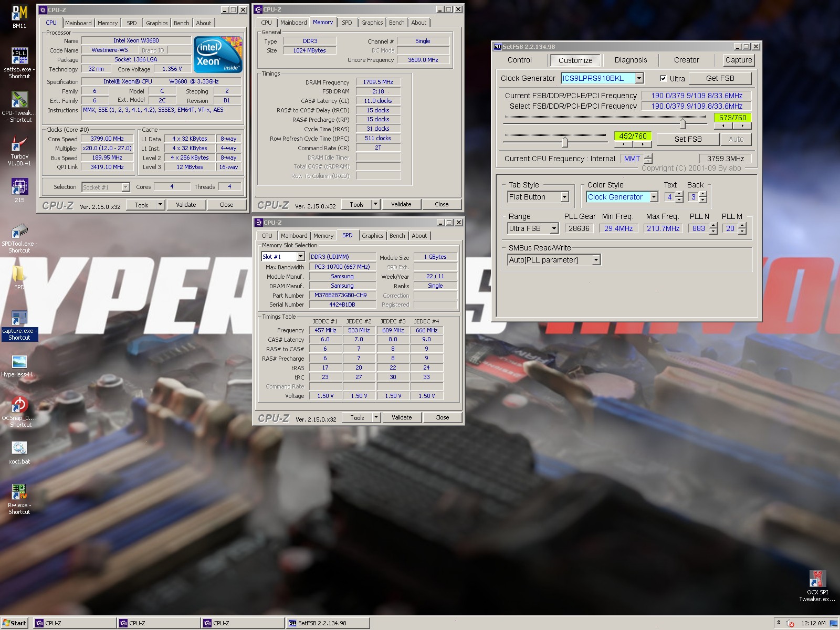Expand hidden system tray icons arrow
Image resolution: width=840 pixels, height=630 pixels.
pyautogui.click(x=779, y=623)
